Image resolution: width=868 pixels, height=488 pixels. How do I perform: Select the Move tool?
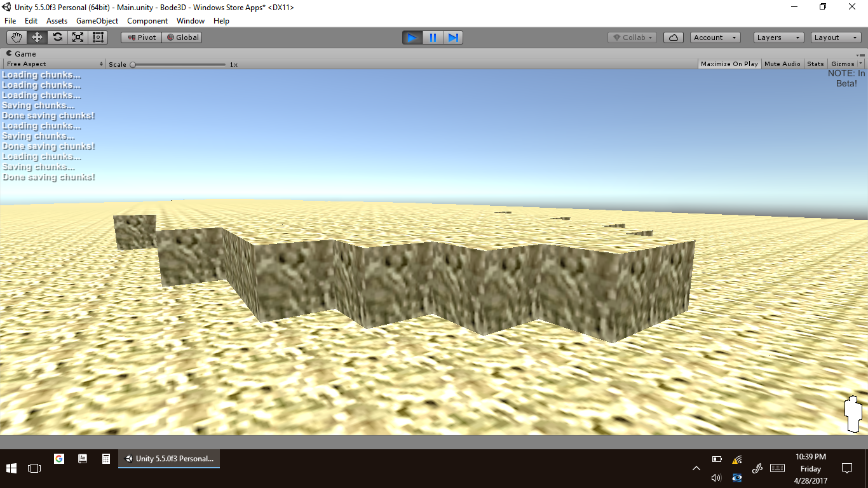coord(37,37)
